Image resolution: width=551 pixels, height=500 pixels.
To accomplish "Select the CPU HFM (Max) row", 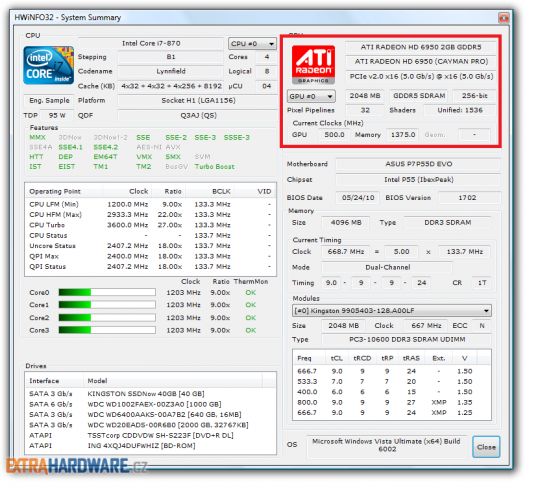I will (x=150, y=214).
